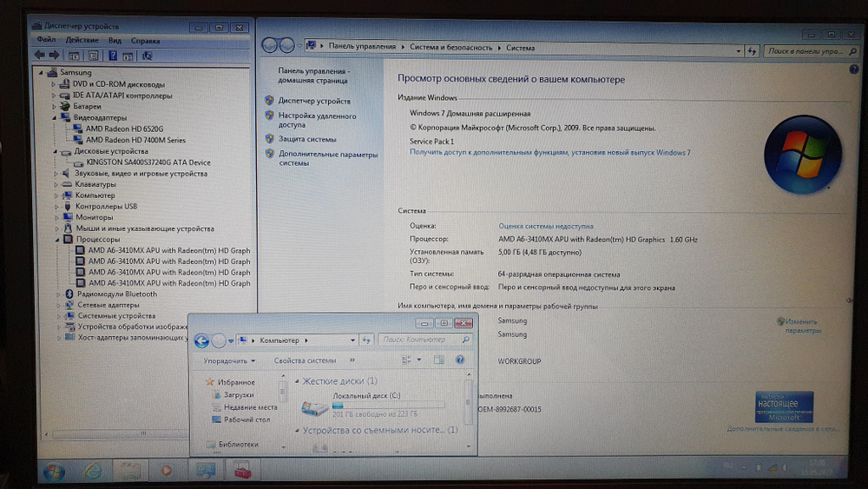This screenshot has width=868, height=489.
Task: Open Рабочий стол in explorer sidebar
Action: click(247, 420)
